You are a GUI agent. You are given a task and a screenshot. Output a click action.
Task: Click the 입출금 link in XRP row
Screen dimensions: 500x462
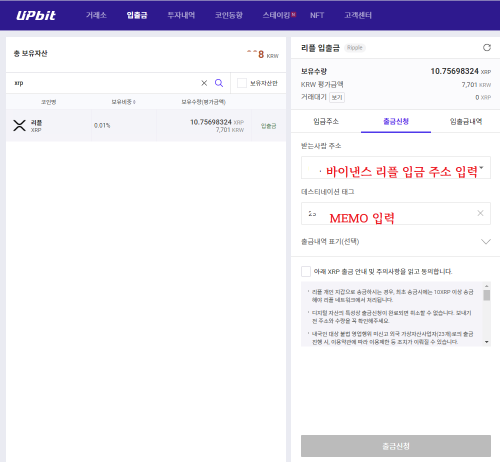pyautogui.click(x=268, y=126)
